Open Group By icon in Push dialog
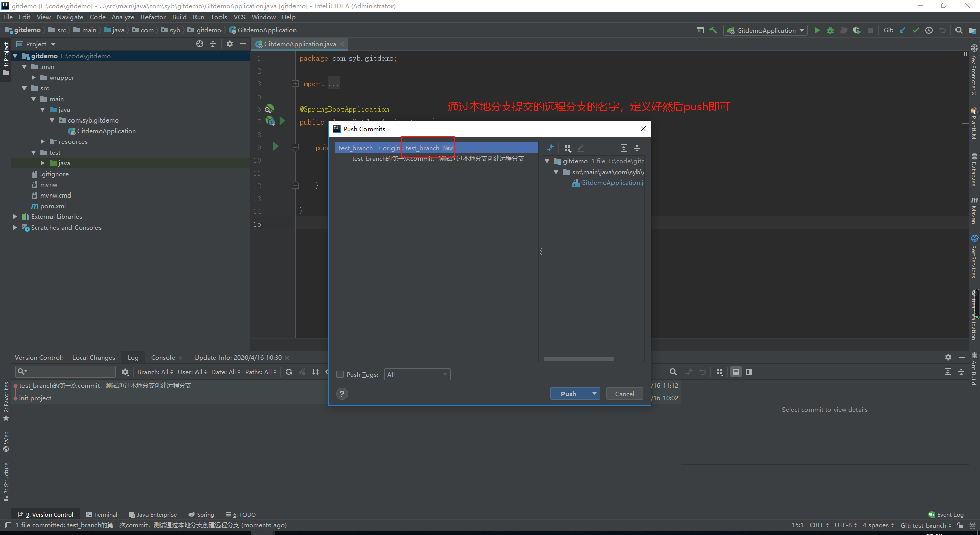Image resolution: width=980 pixels, height=535 pixels. click(x=568, y=148)
